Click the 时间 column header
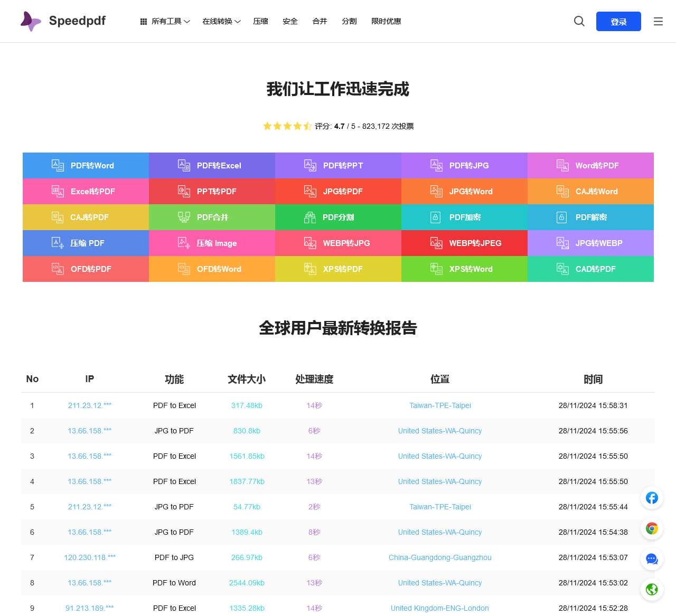 pyautogui.click(x=593, y=379)
